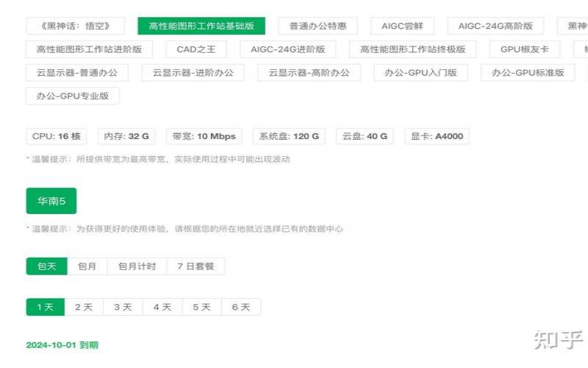This screenshot has height=368, width=588.
Task: Choose the GPU椒友卡 package
Action: 525,49
